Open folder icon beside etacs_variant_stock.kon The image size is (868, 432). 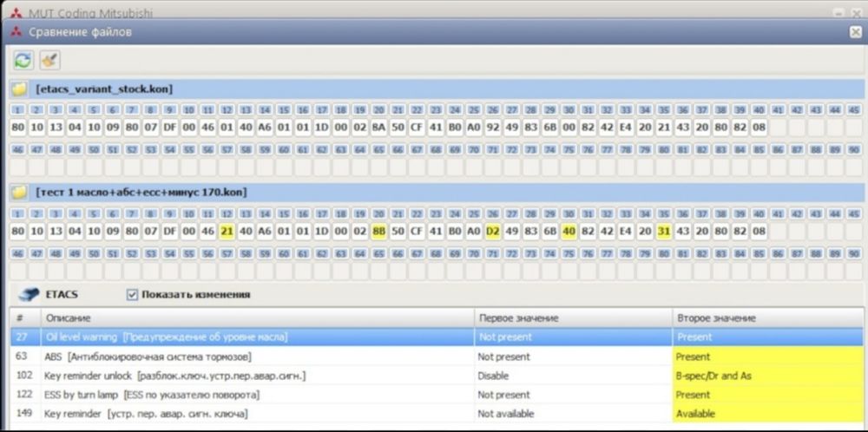tap(19, 88)
